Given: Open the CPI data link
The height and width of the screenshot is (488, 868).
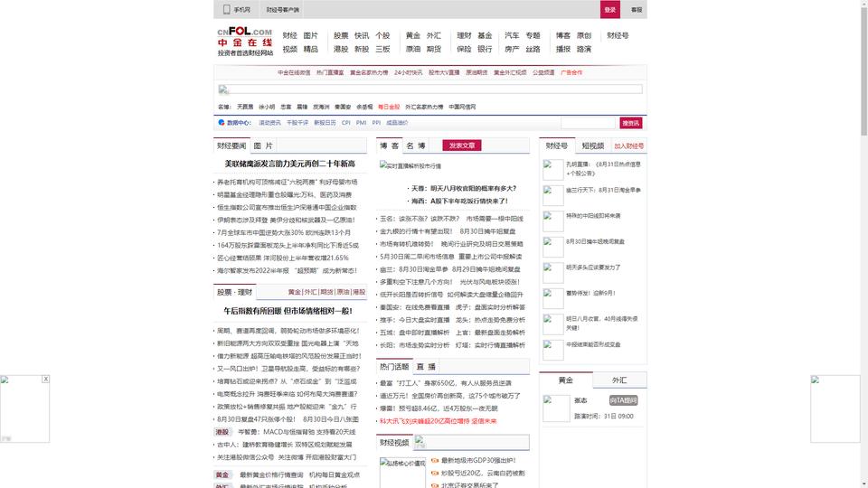Looking at the screenshot, I should (x=346, y=123).
